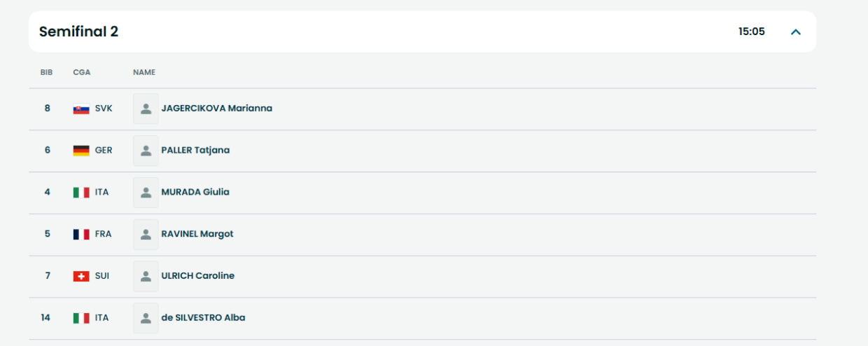
Task: Open MURADA Giulia athlete link
Action: point(195,192)
